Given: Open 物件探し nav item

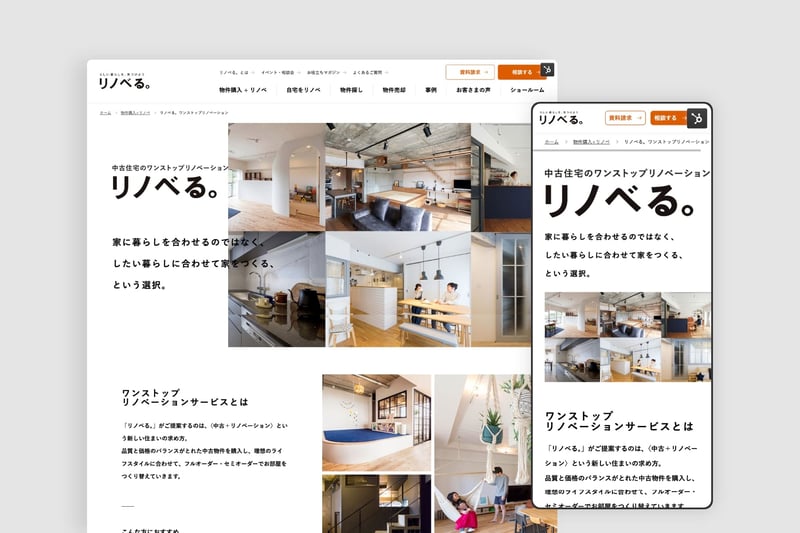Looking at the screenshot, I should pos(352,90).
